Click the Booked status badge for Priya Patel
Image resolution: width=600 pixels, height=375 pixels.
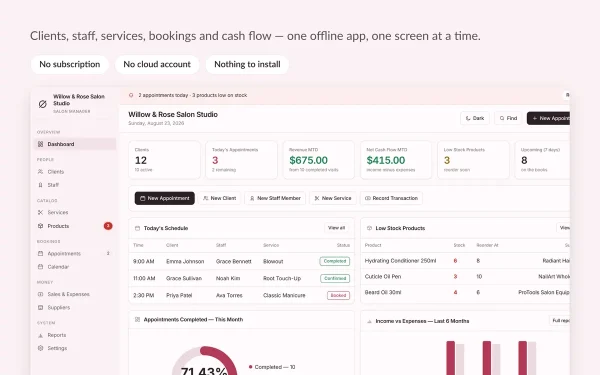338,295
